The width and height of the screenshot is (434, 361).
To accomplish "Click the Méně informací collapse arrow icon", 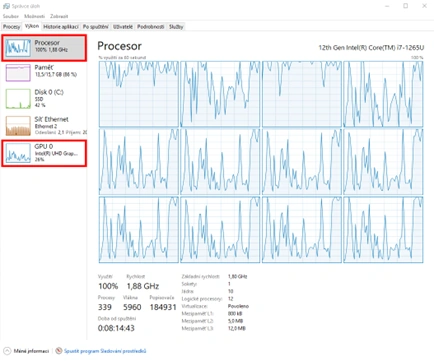I will point(7,351).
